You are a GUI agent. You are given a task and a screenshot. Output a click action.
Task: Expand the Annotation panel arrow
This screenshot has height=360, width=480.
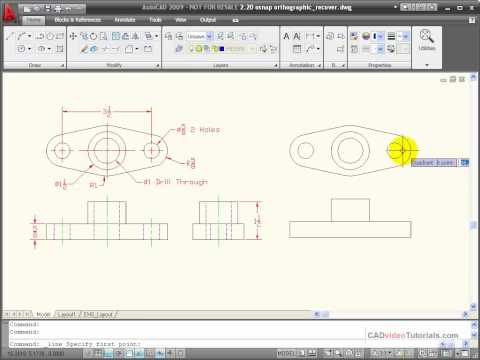tap(319, 66)
